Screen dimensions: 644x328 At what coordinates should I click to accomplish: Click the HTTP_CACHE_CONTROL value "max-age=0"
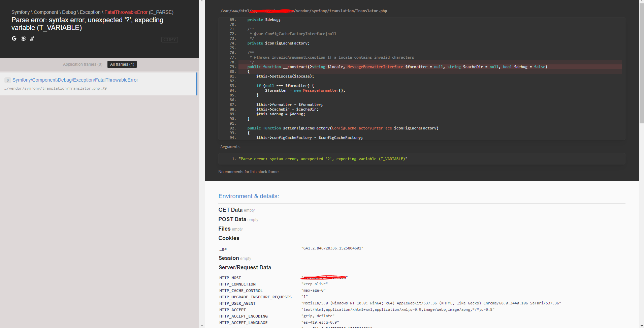(313, 290)
